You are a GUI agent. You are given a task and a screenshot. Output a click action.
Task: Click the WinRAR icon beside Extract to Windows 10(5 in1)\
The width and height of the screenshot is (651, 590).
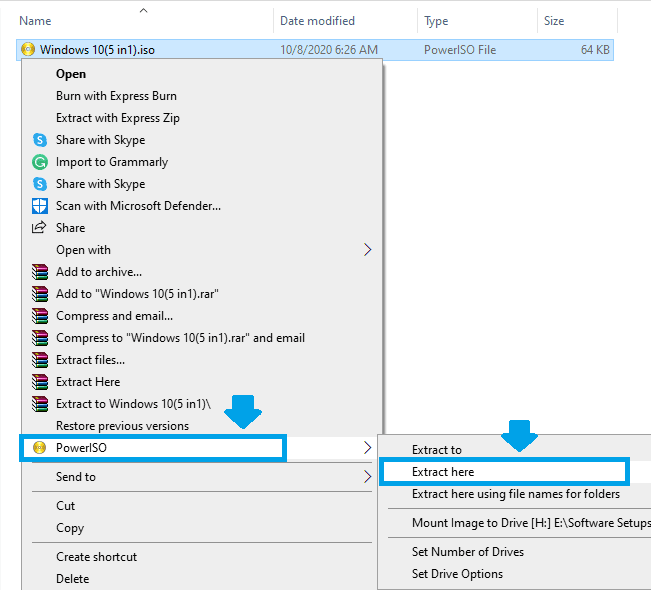click(40, 404)
